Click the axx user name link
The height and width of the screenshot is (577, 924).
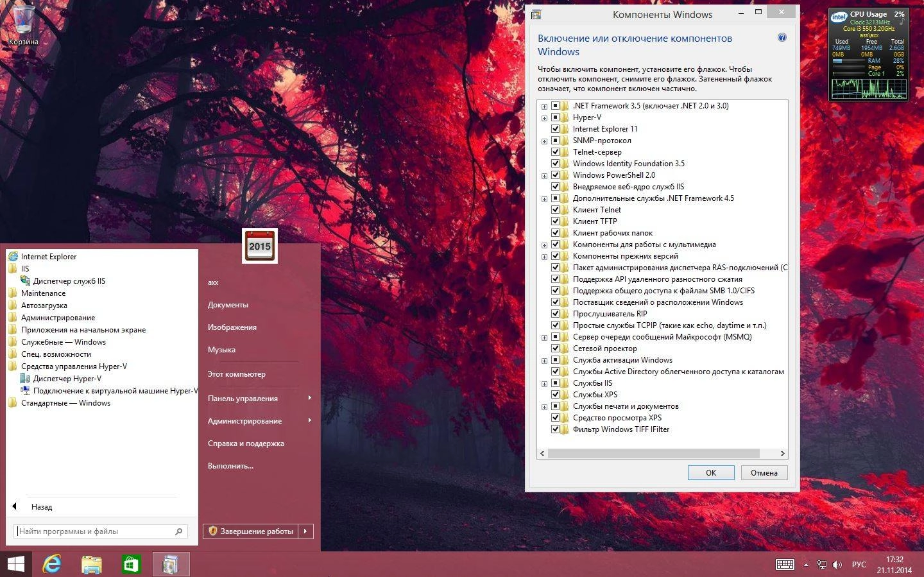[213, 282]
